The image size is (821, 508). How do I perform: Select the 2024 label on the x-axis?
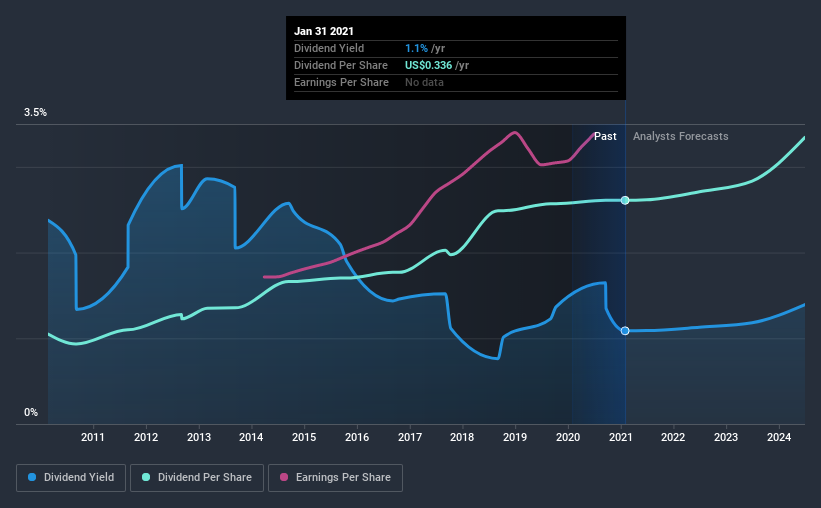pos(779,437)
